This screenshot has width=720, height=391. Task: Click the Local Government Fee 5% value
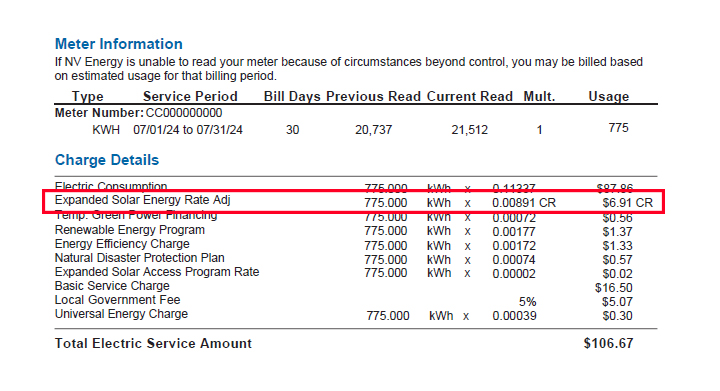tap(528, 302)
